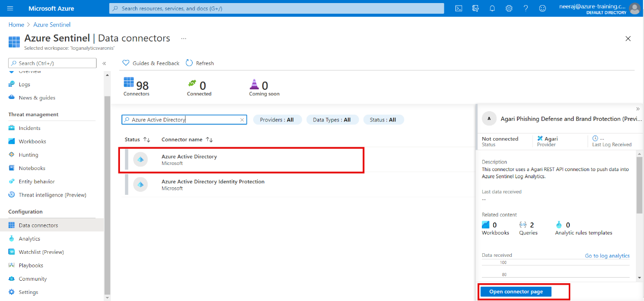This screenshot has width=644, height=301.
Task: Open the Directories and subscriptions filter icon
Action: pyautogui.click(x=475, y=8)
